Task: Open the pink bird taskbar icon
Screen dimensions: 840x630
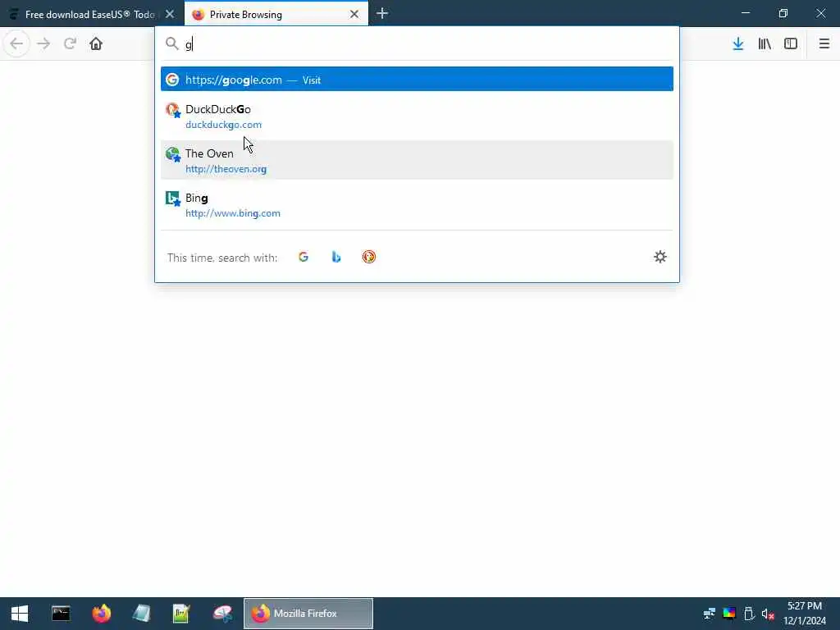Action: pyautogui.click(x=222, y=614)
